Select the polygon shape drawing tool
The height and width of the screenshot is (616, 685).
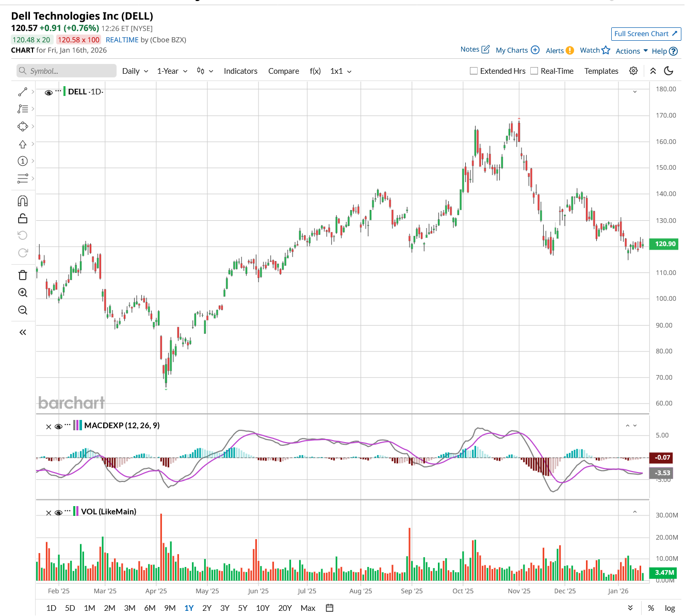[x=23, y=126]
